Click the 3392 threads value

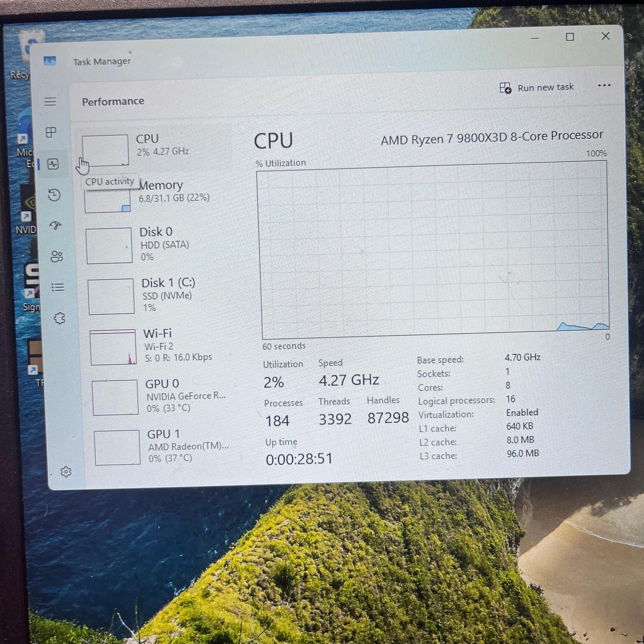[335, 419]
